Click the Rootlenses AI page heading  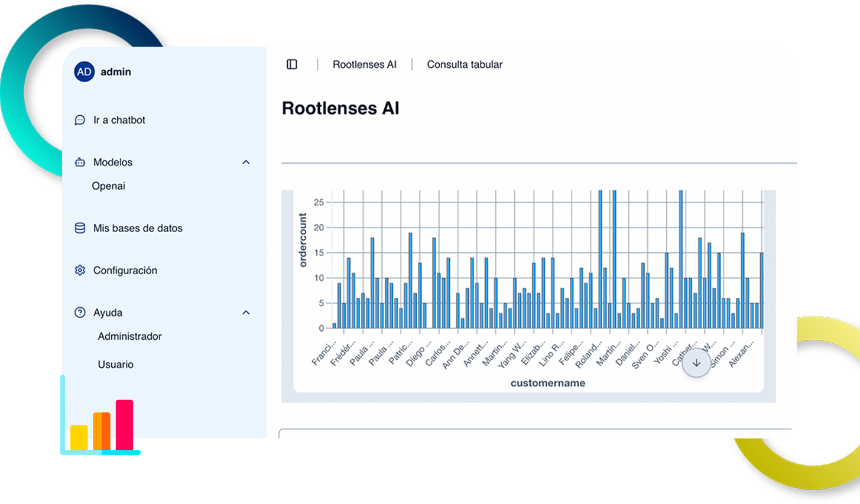[x=340, y=108]
